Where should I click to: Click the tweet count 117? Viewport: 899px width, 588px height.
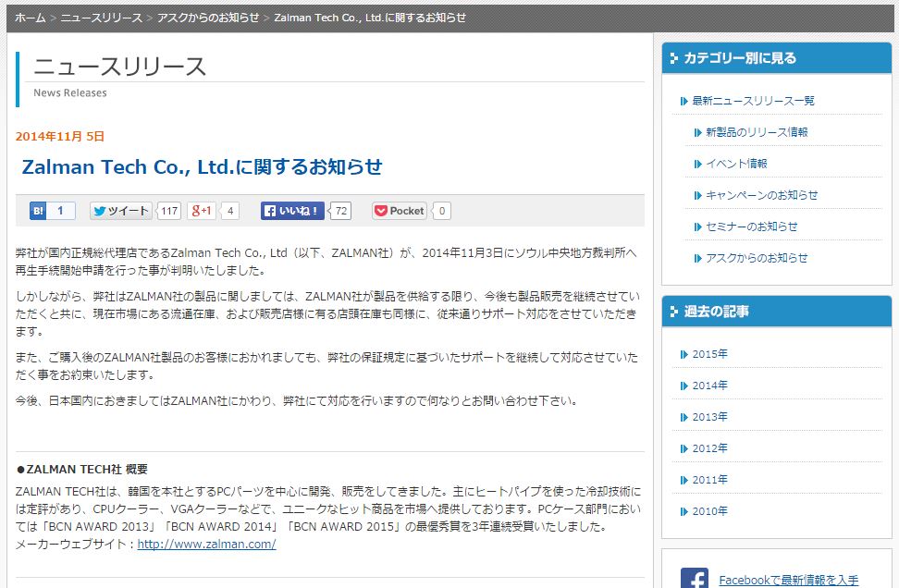(x=169, y=211)
